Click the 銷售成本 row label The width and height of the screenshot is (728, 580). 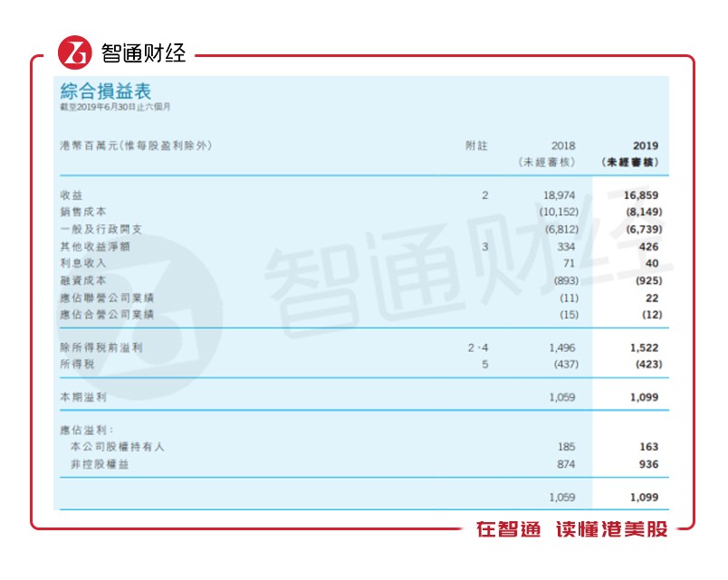click(81, 211)
